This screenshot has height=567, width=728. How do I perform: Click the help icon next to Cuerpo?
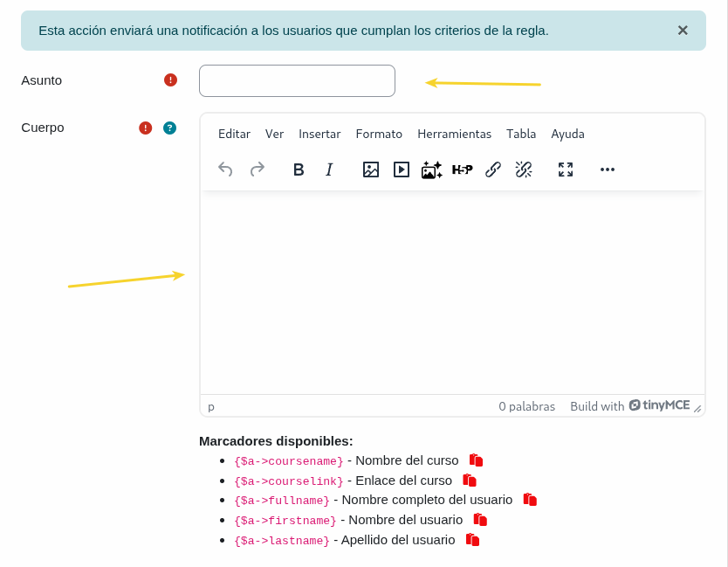tap(169, 128)
